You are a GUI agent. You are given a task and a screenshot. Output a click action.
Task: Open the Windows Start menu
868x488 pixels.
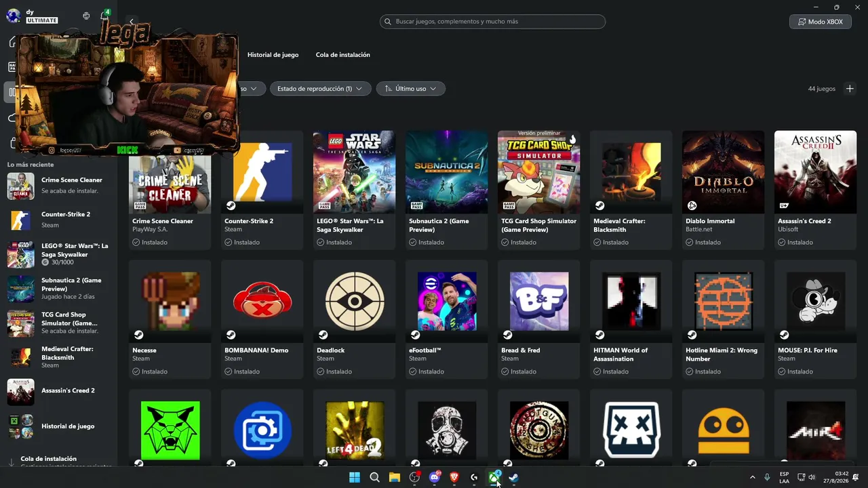tap(355, 477)
